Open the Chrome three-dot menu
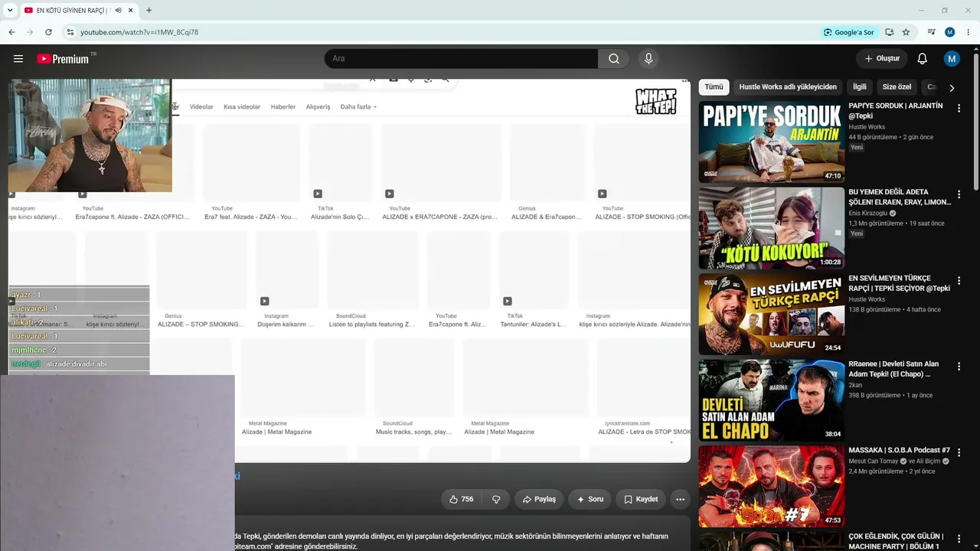980x551 pixels. click(968, 32)
